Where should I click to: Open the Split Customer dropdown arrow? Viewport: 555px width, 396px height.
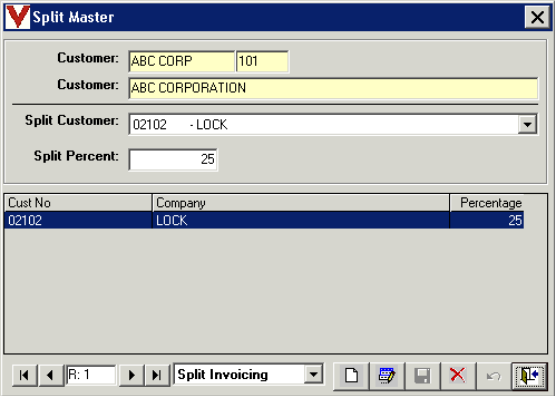[527, 124]
